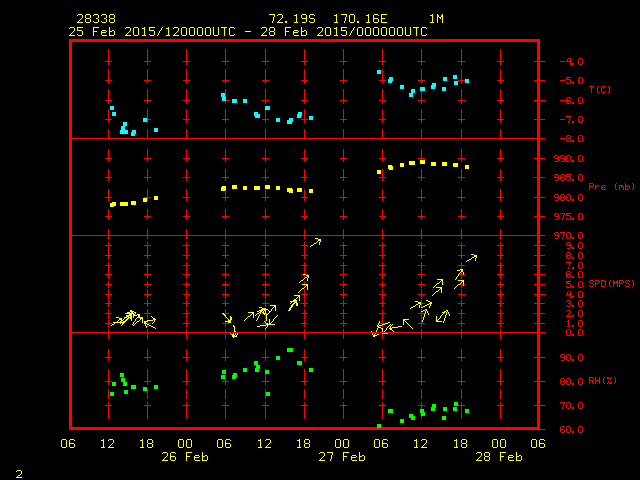This screenshot has width=640, height=480.
Task: Click the T(C) temperature axis label
Action: tap(599, 90)
